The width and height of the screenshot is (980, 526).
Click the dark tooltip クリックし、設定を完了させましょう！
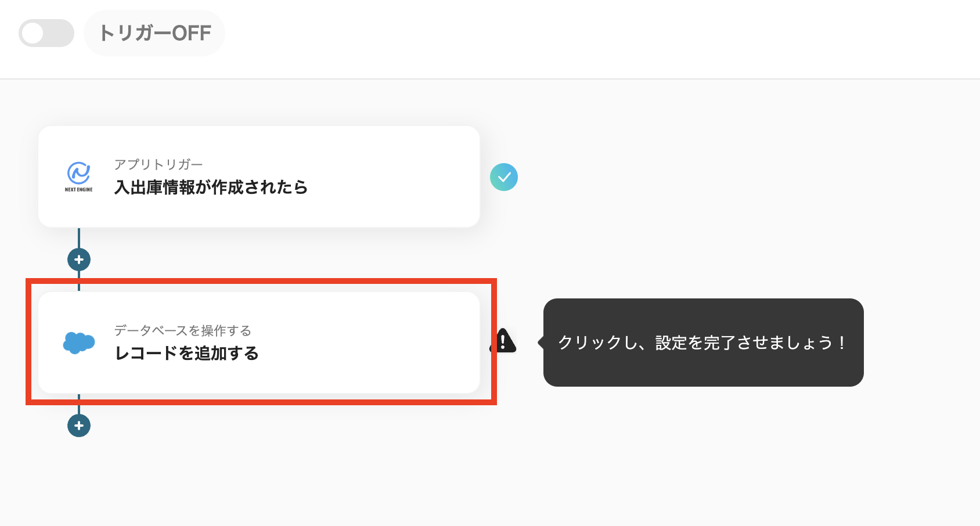pyautogui.click(x=702, y=342)
